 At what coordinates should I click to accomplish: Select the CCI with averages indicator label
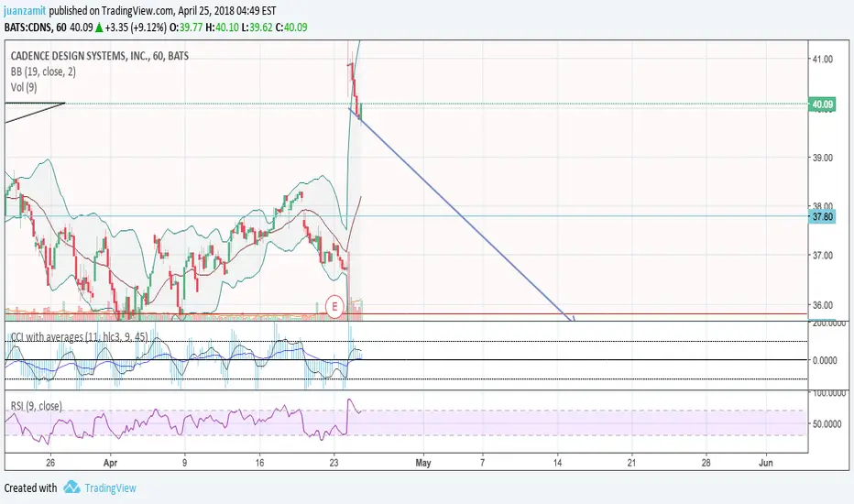[x=80, y=336]
